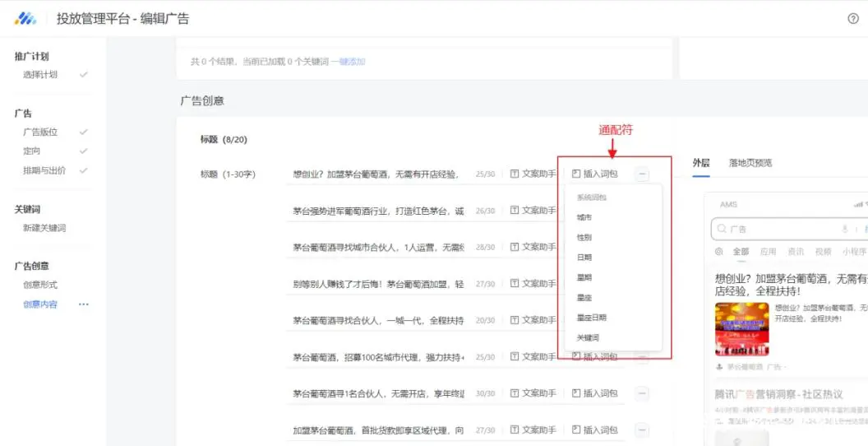Select the 外层 preview tab
Viewport: 868px width, 446px height.
pyautogui.click(x=701, y=163)
